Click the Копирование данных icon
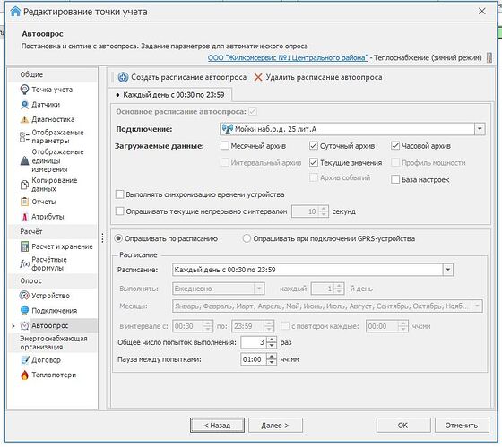This screenshot has width=502, height=448. click(24, 185)
